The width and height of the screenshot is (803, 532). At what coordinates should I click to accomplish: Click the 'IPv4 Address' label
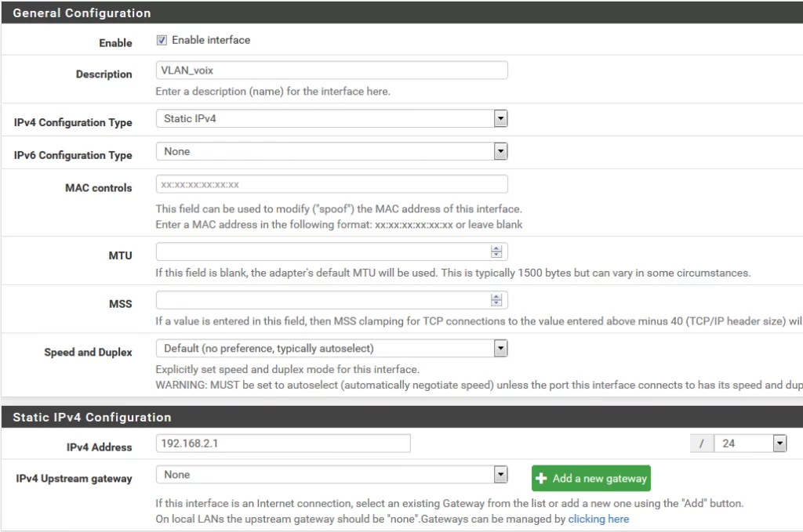click(x=100, y=447)
